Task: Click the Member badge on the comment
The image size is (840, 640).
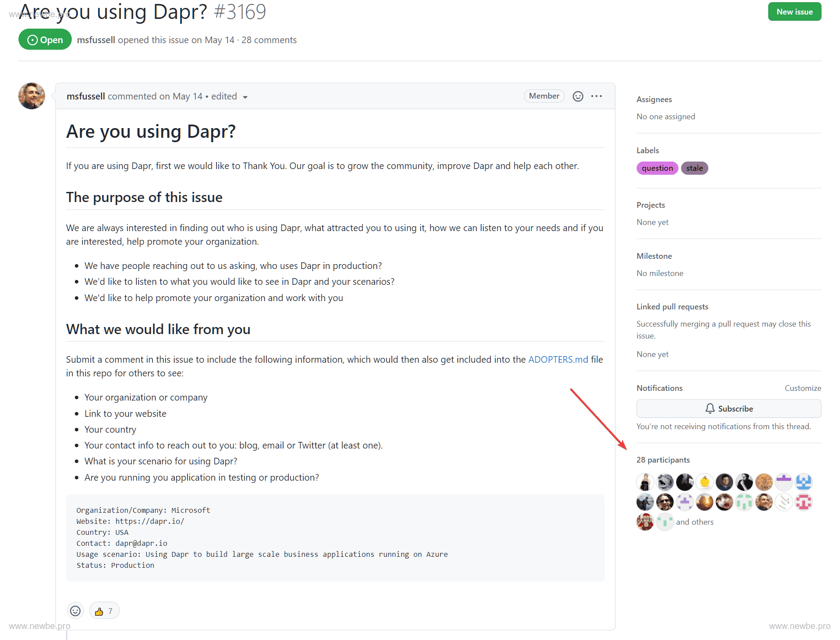Action: (x=544, y=96)
